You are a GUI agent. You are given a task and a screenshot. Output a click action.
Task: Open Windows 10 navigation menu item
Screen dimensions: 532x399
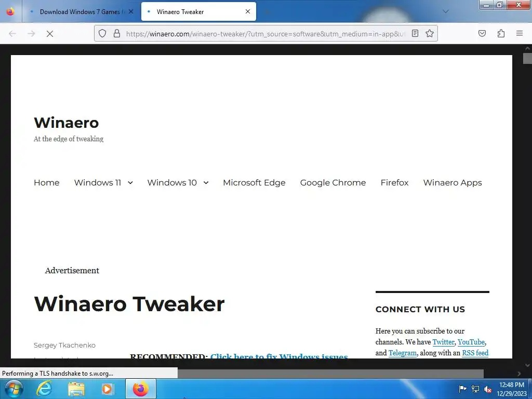click(x=171, y=182)
